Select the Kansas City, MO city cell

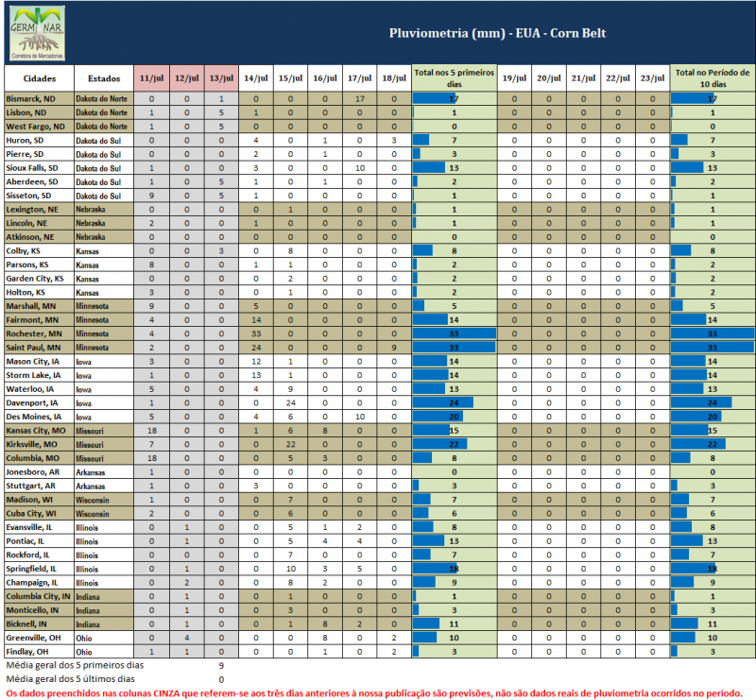pos(39,430)
